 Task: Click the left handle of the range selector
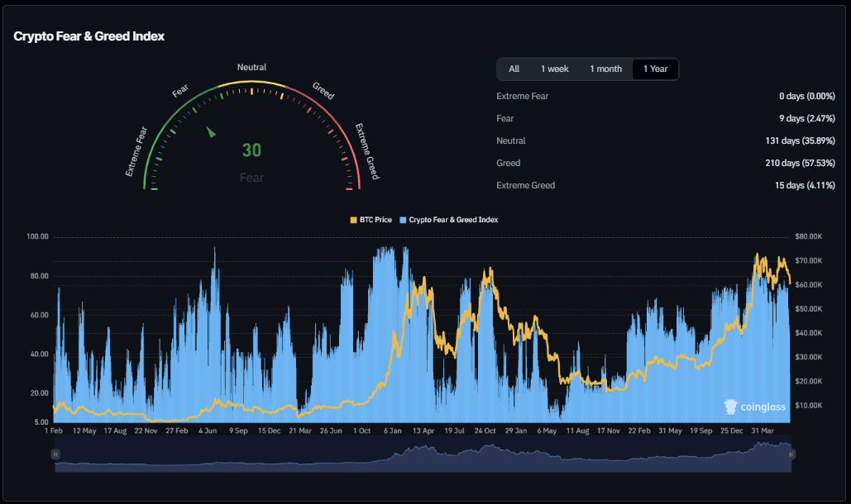pos(55,454)
